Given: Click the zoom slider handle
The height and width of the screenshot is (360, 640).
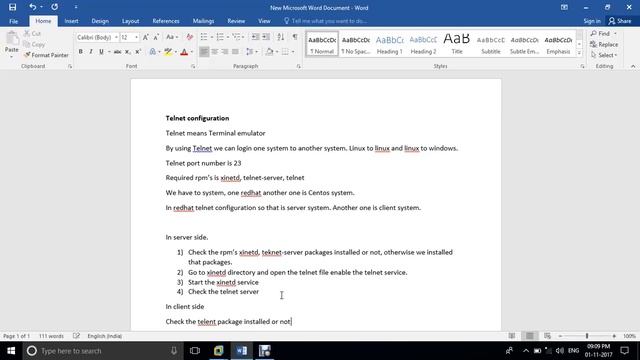Looking at the screenshot, I should [587, 336].
